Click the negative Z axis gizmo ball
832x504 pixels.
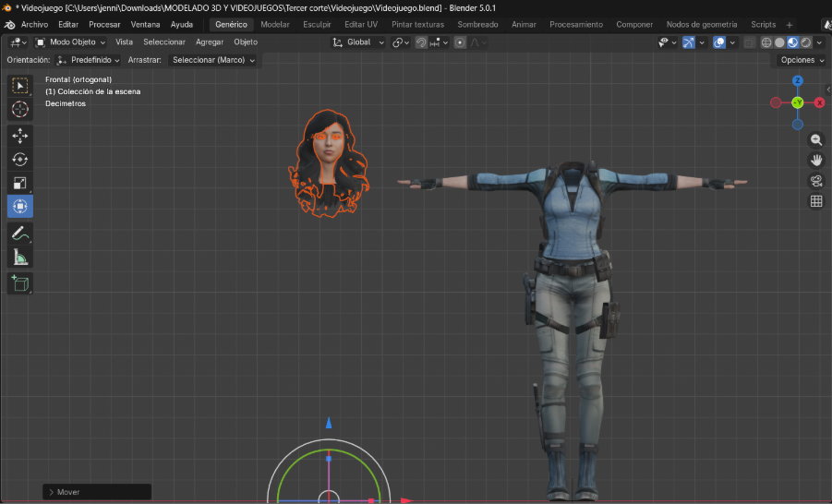coord(798,125)
